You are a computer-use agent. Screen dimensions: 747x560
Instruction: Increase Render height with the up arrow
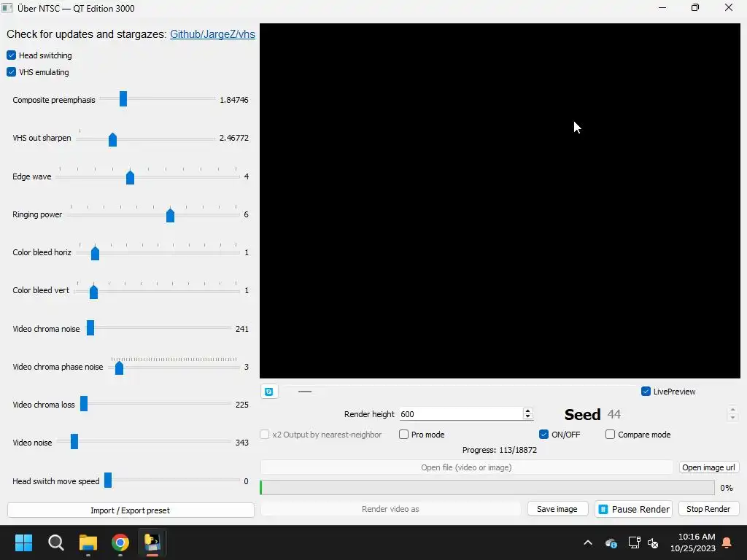click(x=527, y=411)
